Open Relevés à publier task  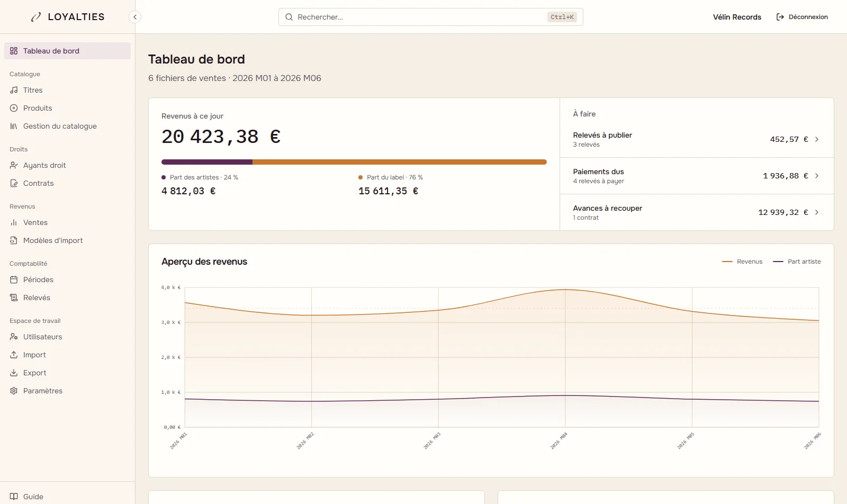[697, 139]
